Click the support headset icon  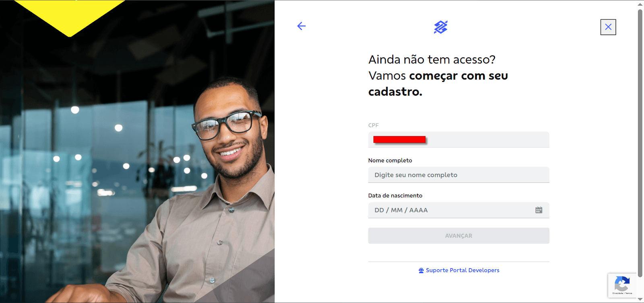pos(421,270)
